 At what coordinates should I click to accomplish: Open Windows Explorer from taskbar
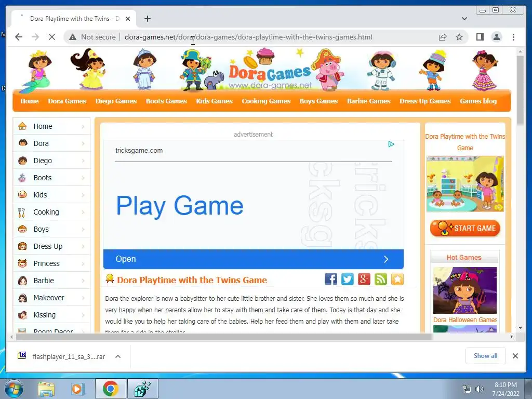pyautogui.click(x=46, y=389)
